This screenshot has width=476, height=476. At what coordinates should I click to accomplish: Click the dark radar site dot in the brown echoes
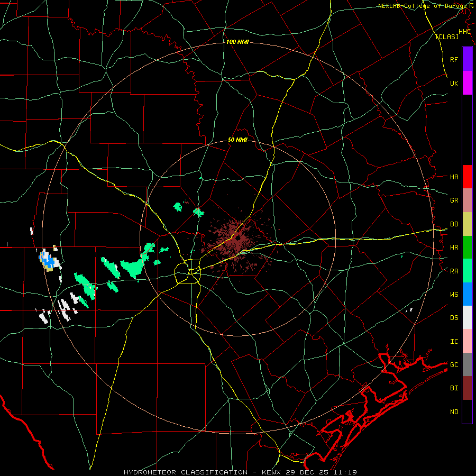coord(237,239)
